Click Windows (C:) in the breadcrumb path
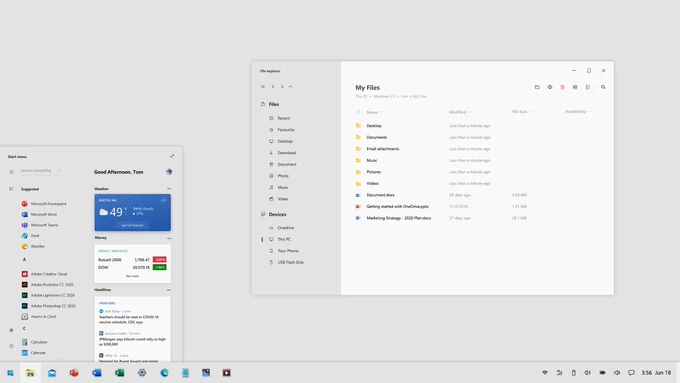This screenshot has width=680, height=383. 384,96
